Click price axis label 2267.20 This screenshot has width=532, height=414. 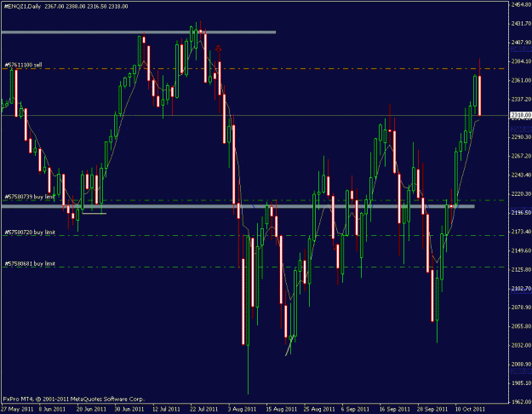point(521,156)
